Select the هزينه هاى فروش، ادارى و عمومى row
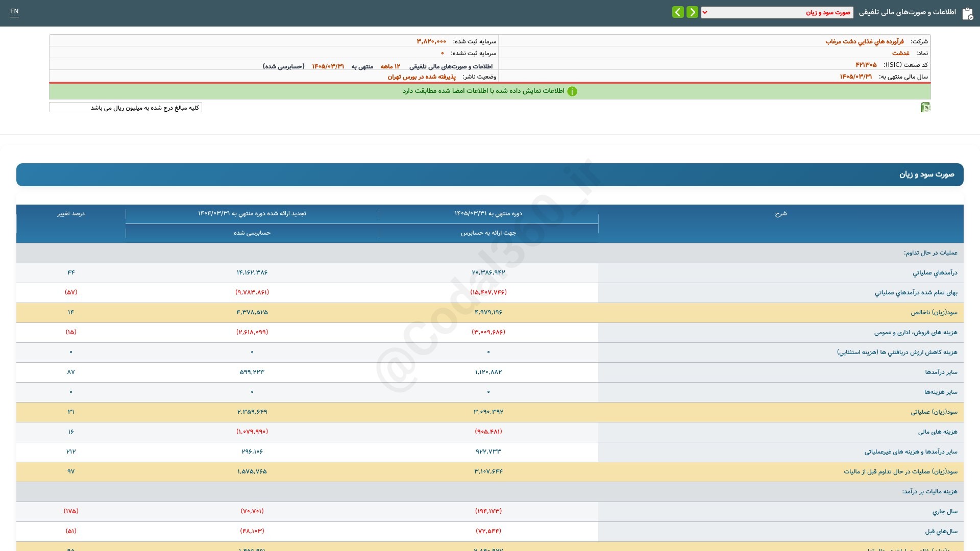 [490, 333]
